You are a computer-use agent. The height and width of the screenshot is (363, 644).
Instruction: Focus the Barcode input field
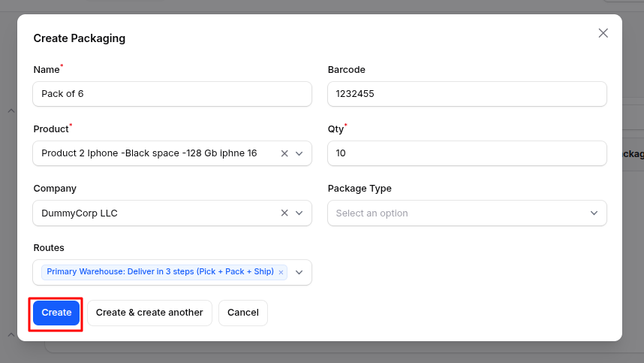(467, 94)
